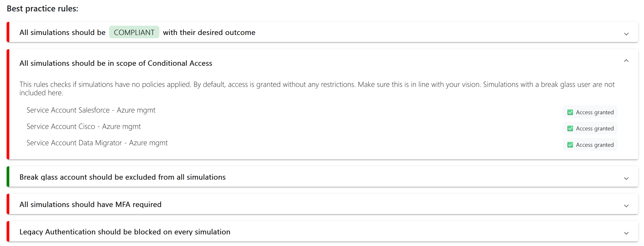Click Access granted label for Data Migrator row
Image resolution: width=644 pixels, height=246 pixels.
click(594, 145)
